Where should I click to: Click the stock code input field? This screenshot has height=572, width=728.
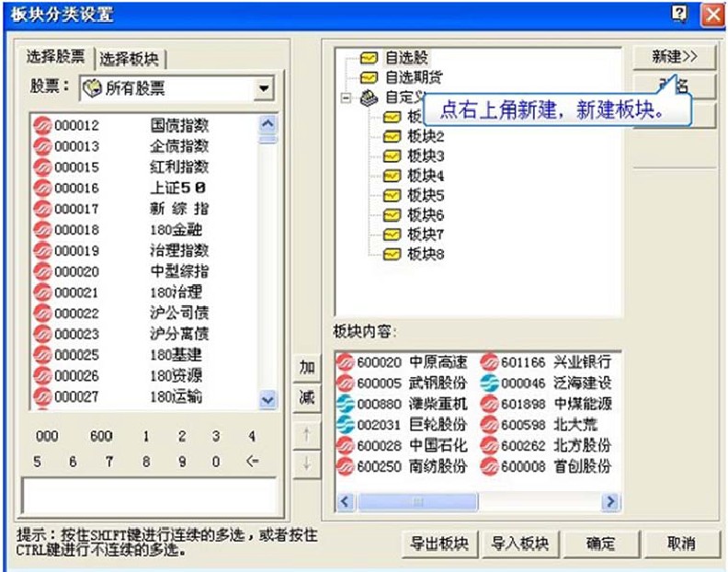148,496
